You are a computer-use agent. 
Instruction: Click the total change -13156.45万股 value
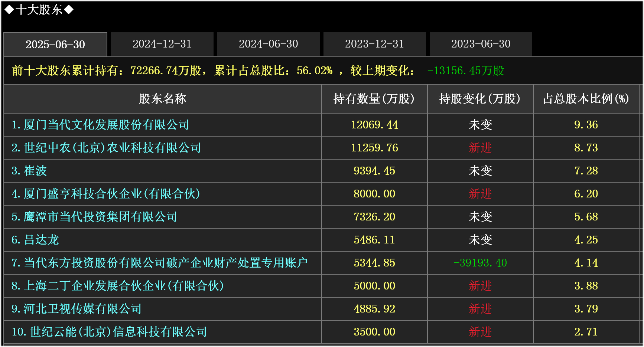(x=466, y=71)
